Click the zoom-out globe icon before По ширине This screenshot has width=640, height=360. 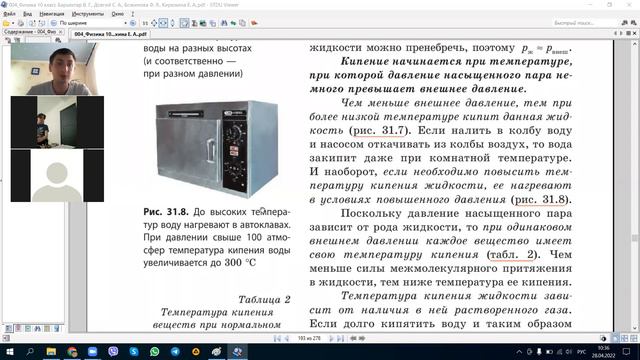(x=53, y=23)
